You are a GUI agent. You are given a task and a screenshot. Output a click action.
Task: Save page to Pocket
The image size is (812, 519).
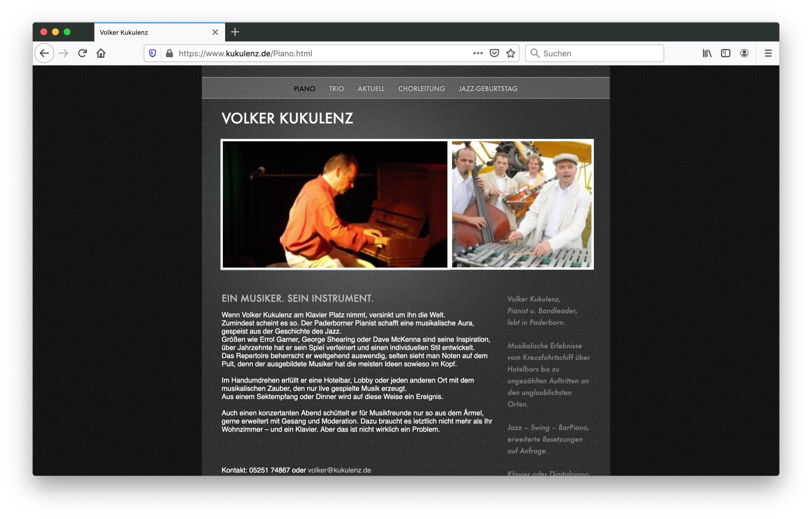[494, 53]
